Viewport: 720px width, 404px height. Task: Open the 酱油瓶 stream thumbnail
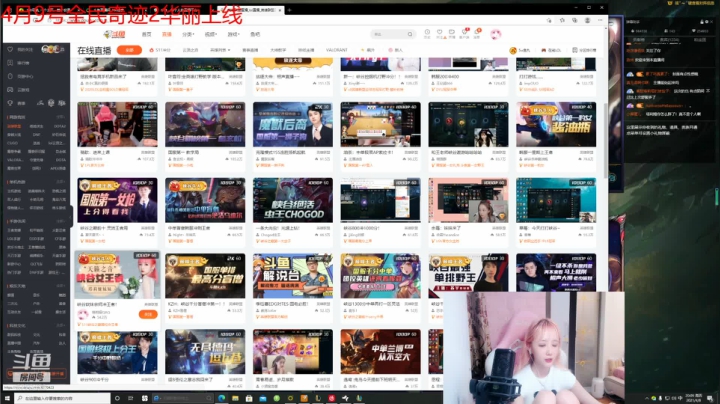coord(556,124)
